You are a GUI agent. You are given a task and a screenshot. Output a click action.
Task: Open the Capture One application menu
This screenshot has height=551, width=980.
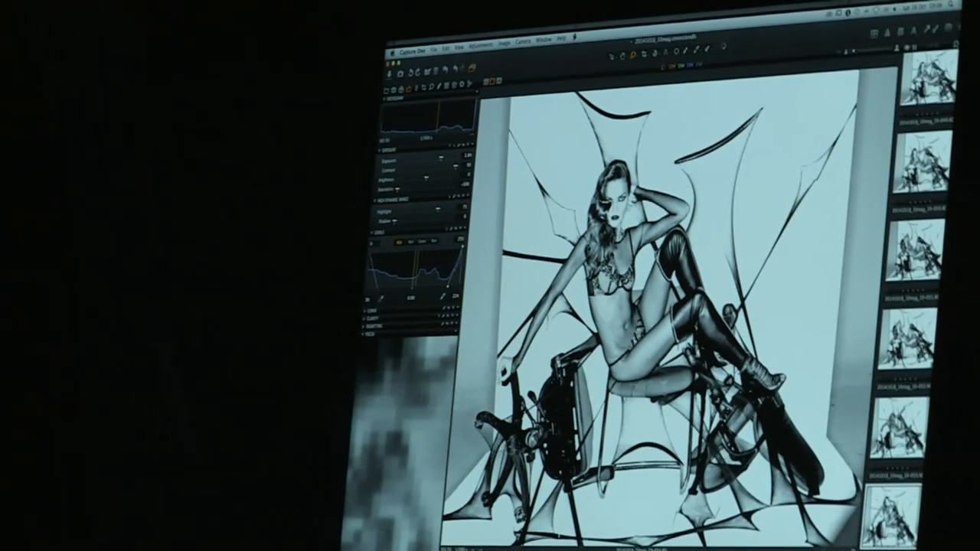click(413, 52)
